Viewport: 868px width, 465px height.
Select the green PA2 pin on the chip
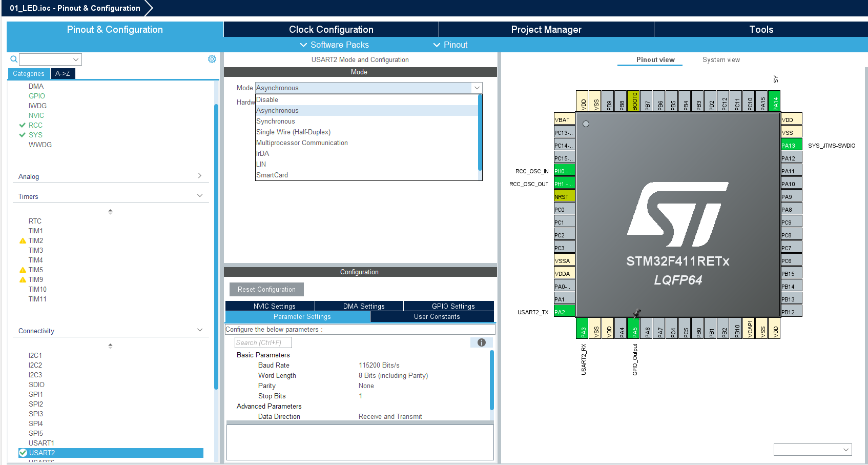[564, 312]
